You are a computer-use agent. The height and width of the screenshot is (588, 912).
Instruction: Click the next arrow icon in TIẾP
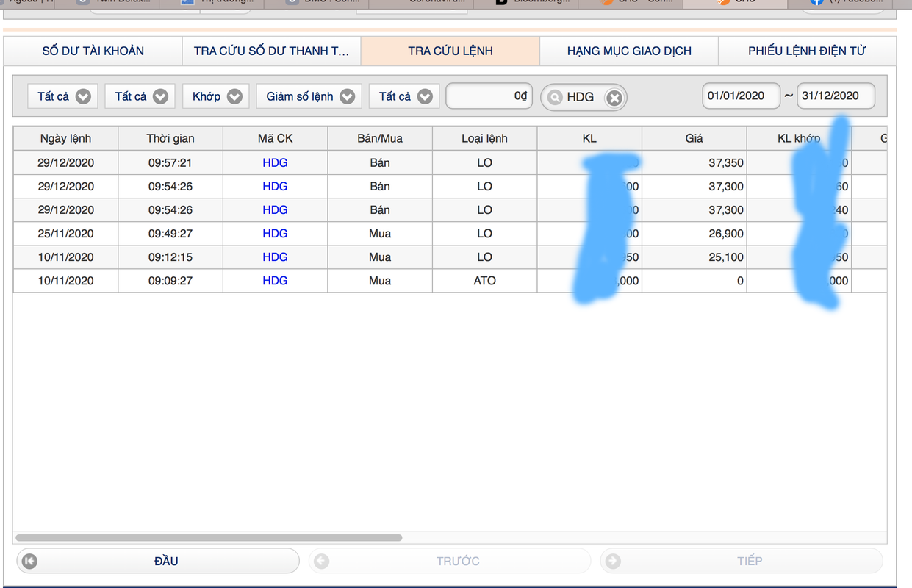coord(613,561)
